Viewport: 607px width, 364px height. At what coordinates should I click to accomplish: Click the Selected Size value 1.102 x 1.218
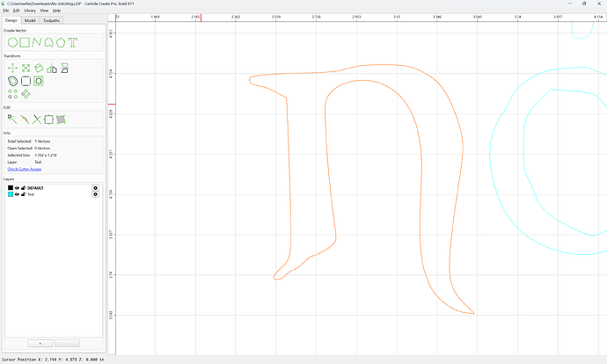pyautogui.click(x=46, y=155)
